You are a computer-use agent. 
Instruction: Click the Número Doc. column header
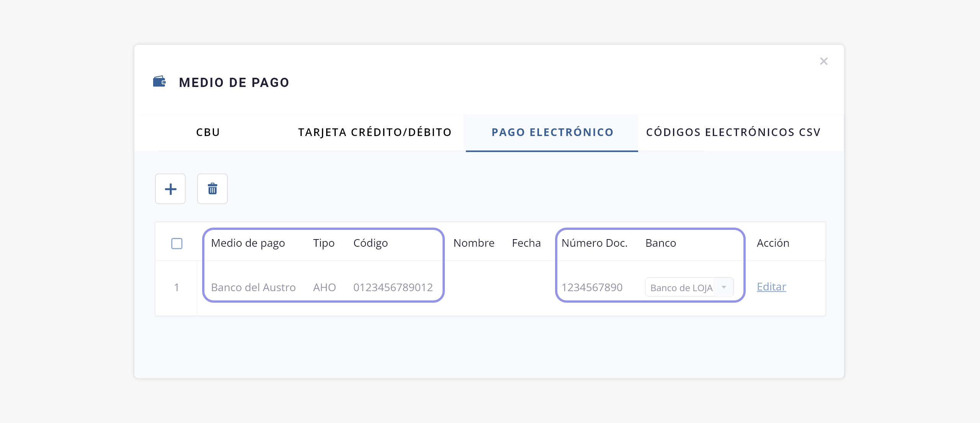(595, 243)
